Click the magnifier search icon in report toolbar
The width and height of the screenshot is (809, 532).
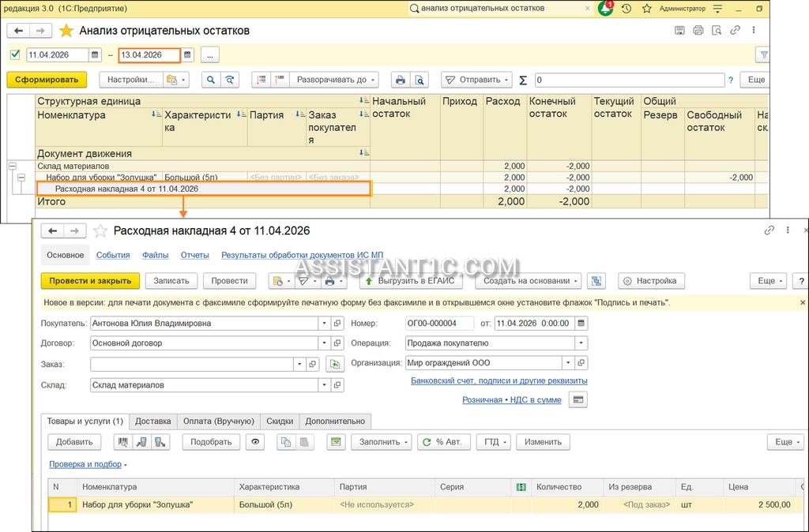coord(210,80)
